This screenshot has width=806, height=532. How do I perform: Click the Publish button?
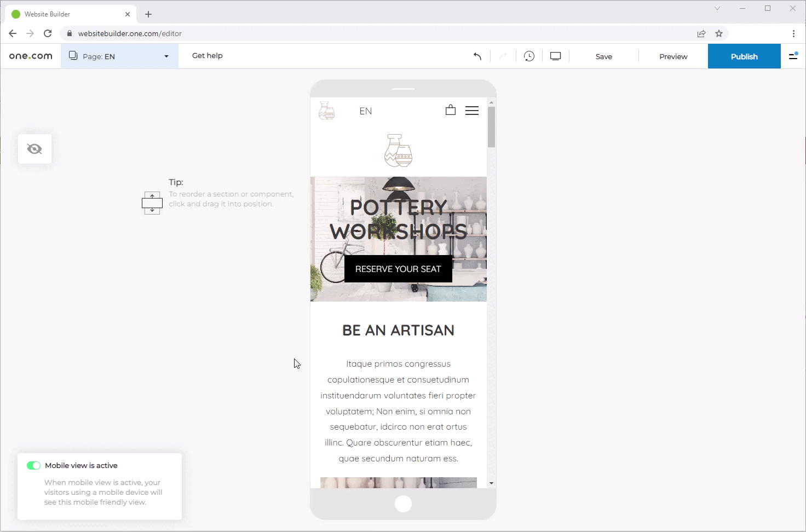click(x=744, y=56)
